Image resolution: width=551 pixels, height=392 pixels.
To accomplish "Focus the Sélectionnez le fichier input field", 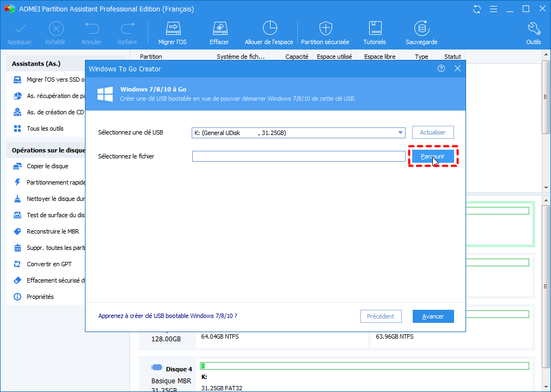I will pyautogui.click(x=299, y=156).
